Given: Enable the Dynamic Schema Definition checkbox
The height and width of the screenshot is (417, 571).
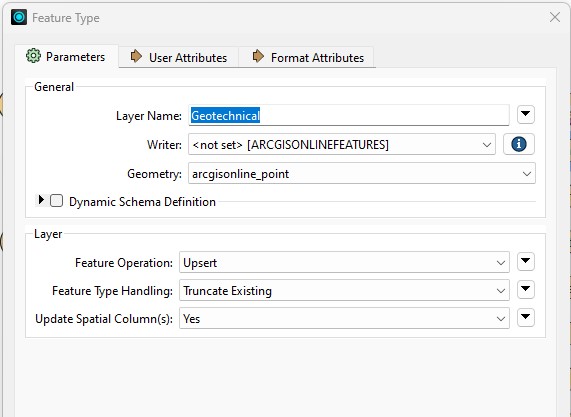Looking at the screenshot, I should (x=56, y=201).
